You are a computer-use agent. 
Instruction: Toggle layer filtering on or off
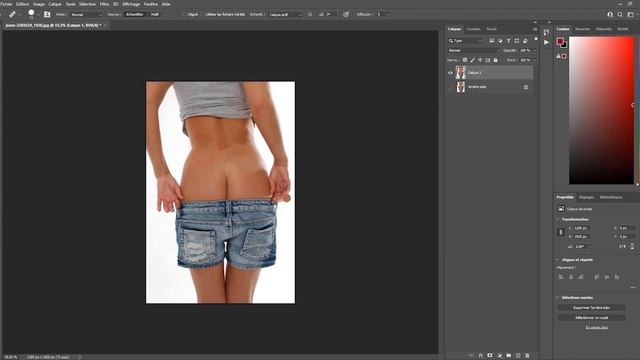(536, 39)
